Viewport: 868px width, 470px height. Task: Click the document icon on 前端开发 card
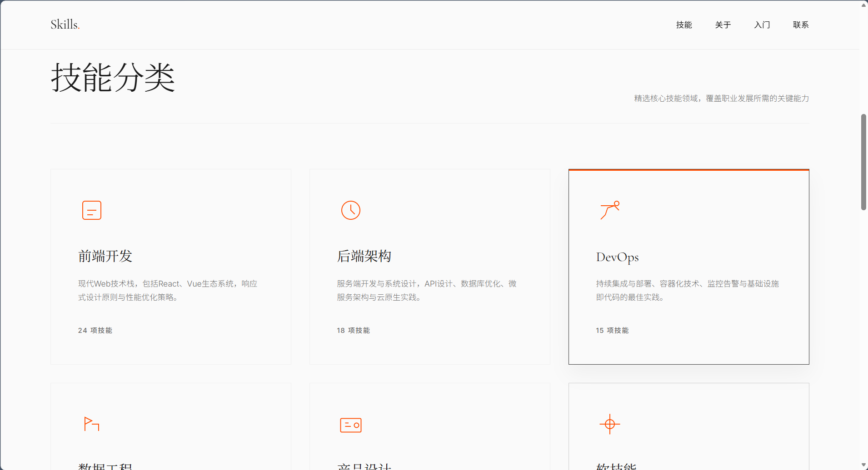pos(91,210)
